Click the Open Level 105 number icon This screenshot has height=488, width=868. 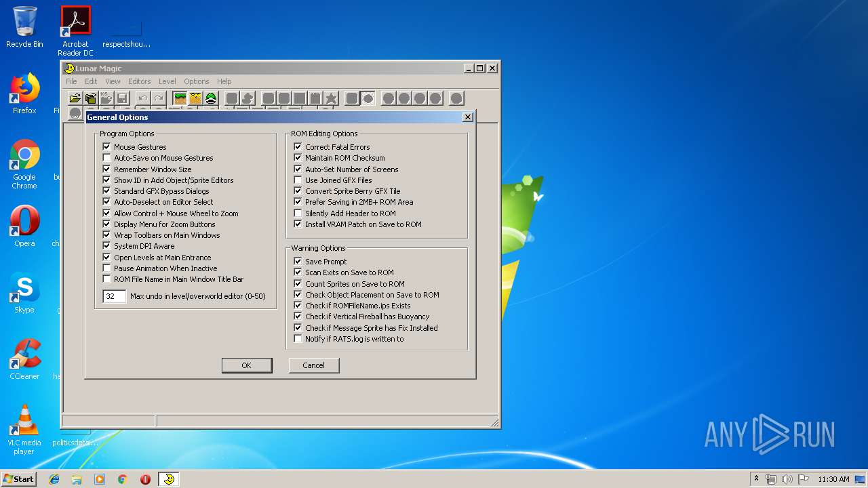[106, 98]
